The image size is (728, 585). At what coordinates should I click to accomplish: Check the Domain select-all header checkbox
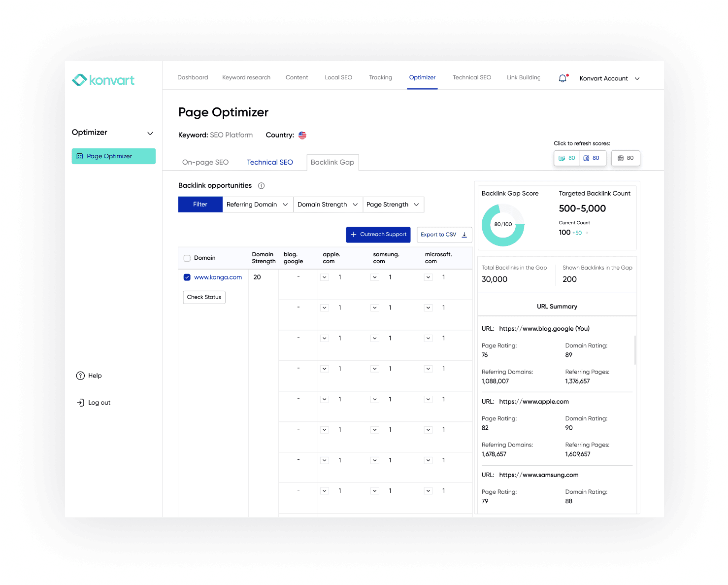[x=187, y=258]
